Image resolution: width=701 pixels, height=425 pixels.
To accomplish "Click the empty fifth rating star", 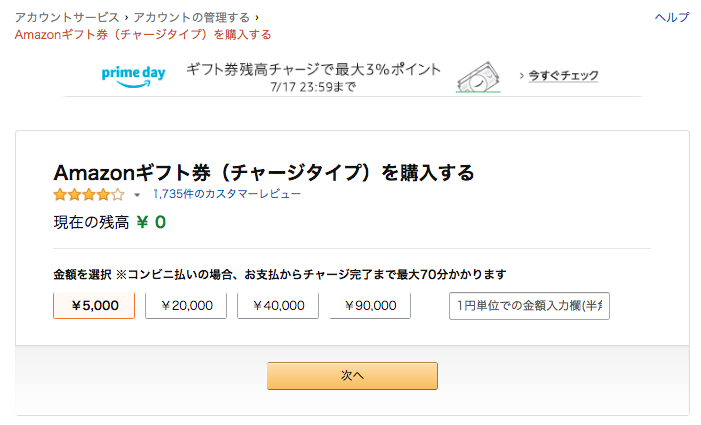I will [x=118, y=195].
